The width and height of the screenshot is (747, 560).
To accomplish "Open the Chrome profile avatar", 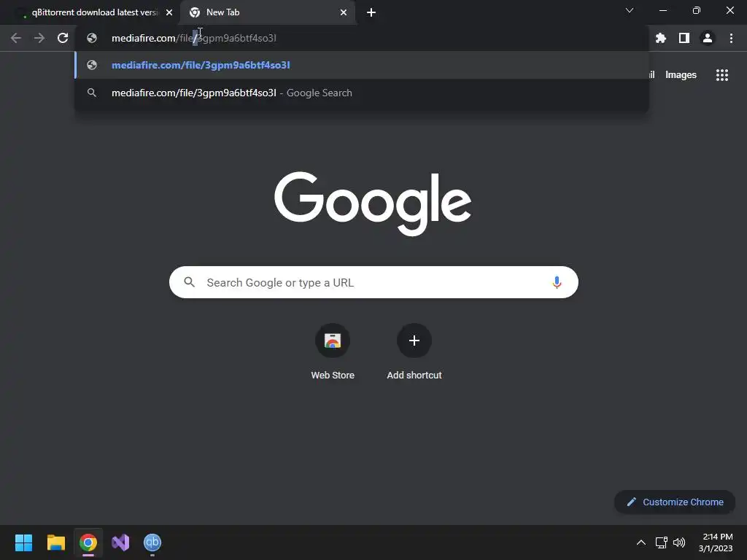I will click(x=708, y=38).
